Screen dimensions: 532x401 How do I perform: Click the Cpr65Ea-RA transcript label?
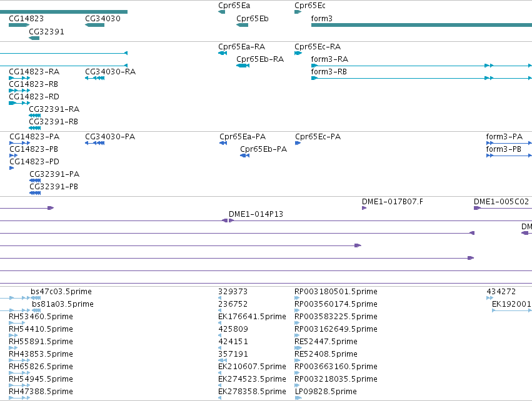(241, 46)
